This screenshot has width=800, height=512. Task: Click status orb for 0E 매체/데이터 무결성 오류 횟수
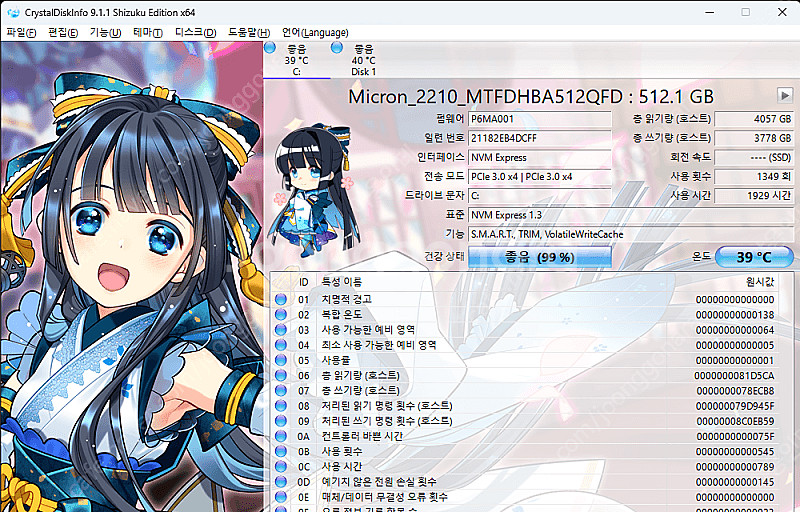[x=281, y=497]
